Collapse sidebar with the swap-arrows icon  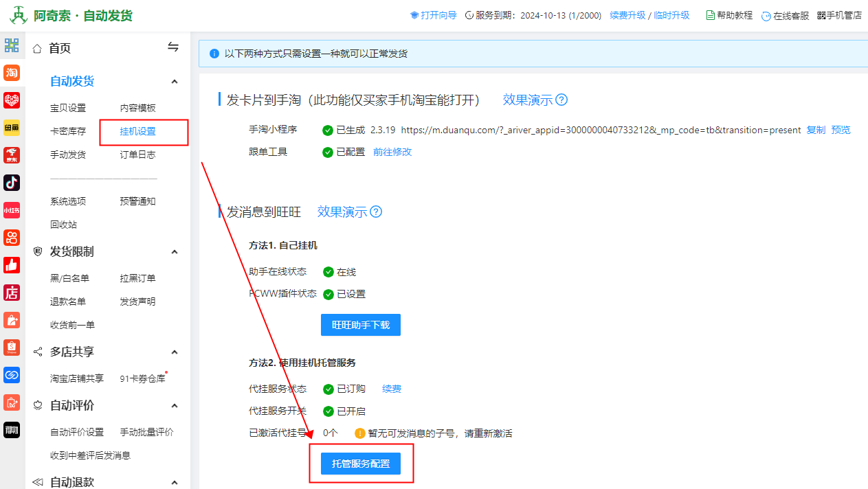(x=173, y=47)
